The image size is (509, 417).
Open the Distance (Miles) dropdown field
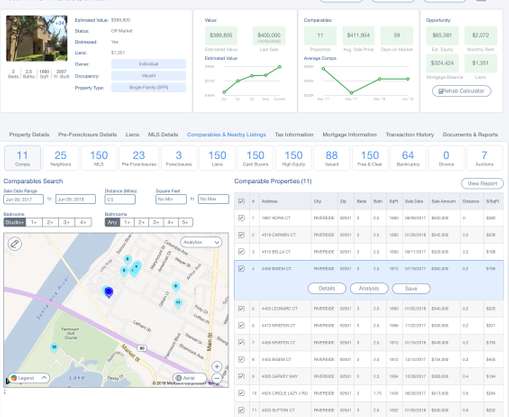(120, 199)
